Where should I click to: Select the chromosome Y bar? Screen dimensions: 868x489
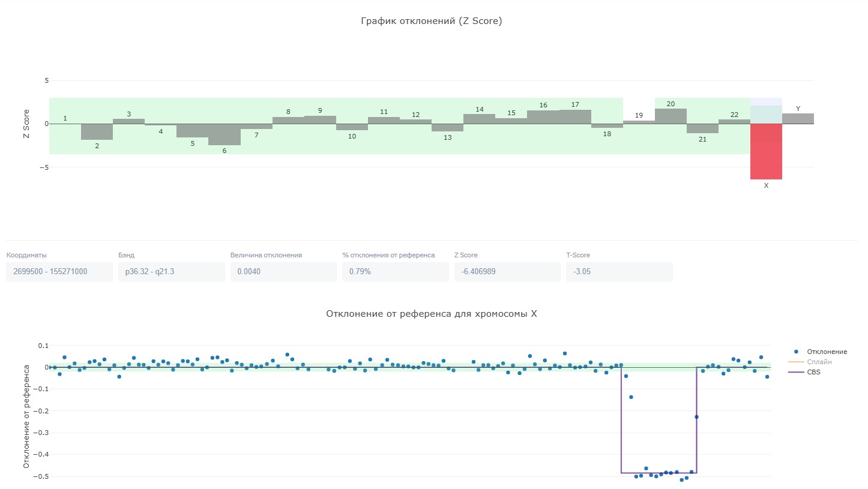798,119
